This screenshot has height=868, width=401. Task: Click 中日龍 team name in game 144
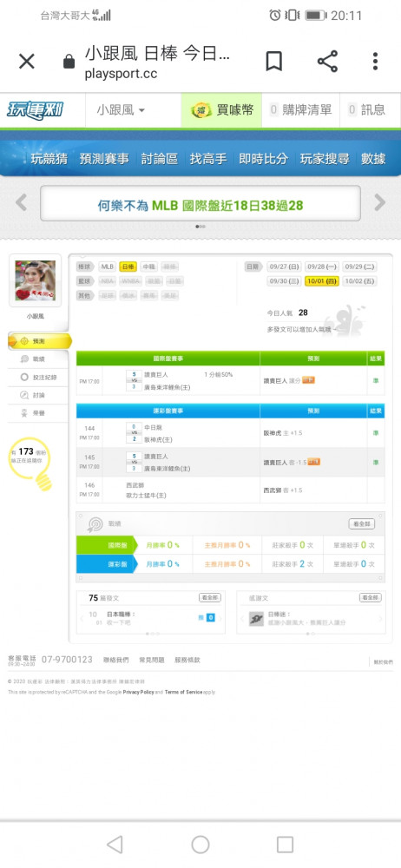152,428
